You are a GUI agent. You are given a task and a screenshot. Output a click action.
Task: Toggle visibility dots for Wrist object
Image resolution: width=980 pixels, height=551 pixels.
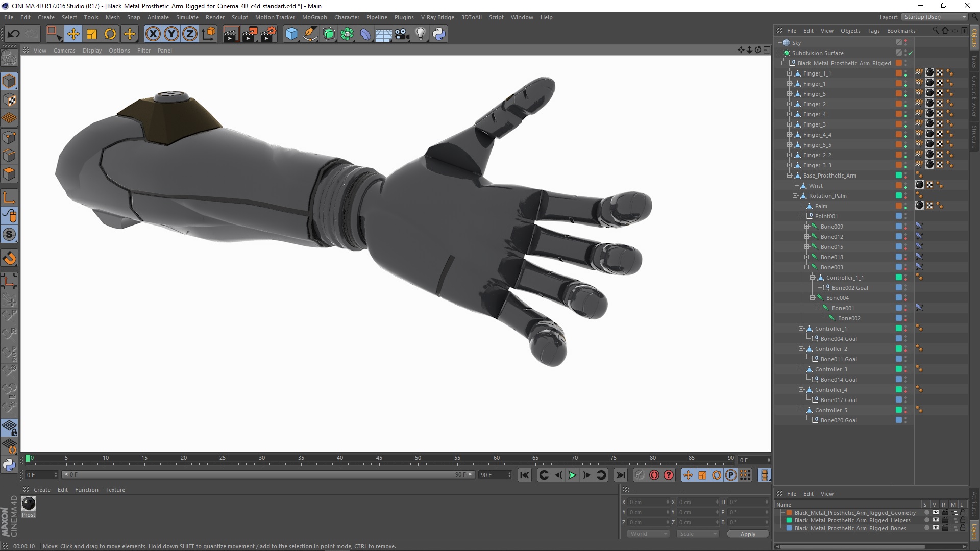(x=906, y=186)
